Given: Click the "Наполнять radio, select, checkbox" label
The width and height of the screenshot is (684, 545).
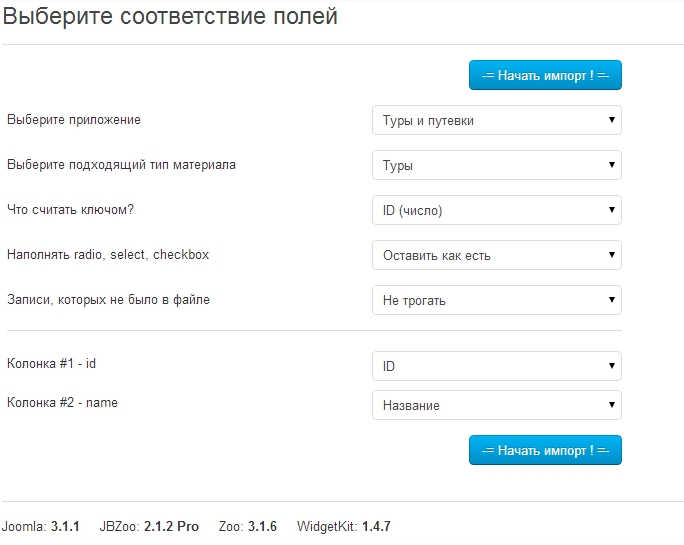Looking at the screenshot, I should [108, 255].
